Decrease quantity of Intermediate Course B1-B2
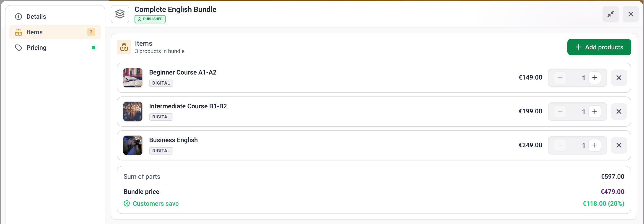Screen dimensions: 644x224 560,112
